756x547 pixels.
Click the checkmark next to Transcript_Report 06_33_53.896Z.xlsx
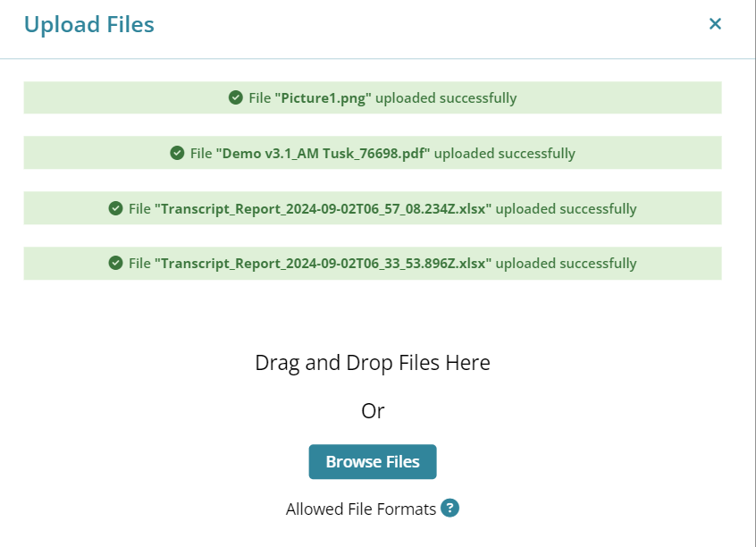pos(115,264)
